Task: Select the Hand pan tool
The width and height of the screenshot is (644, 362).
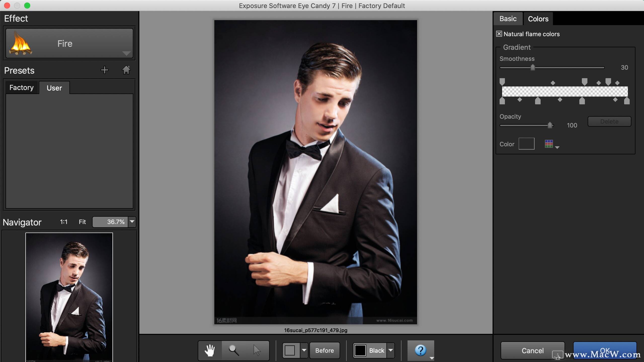Action: click(210, 350)
